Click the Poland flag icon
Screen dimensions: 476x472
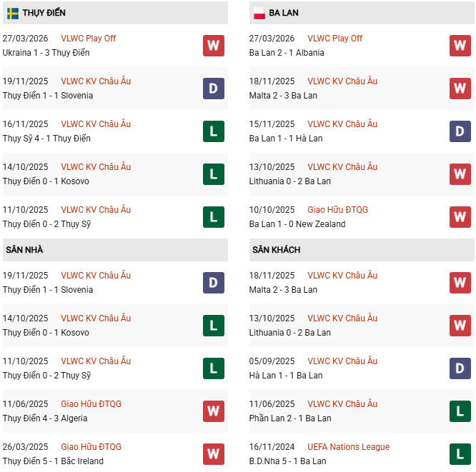click(259, 14)
